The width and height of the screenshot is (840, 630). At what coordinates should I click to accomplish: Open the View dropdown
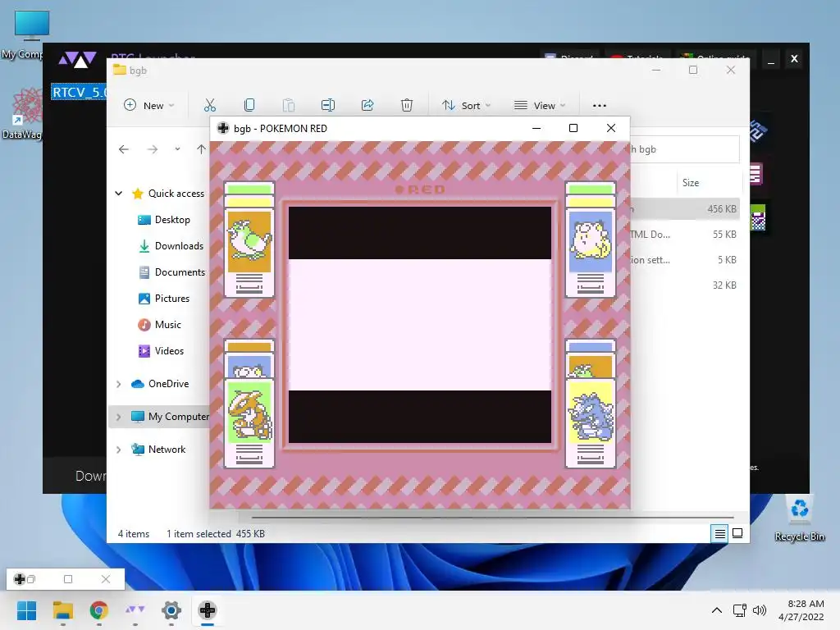540,106
